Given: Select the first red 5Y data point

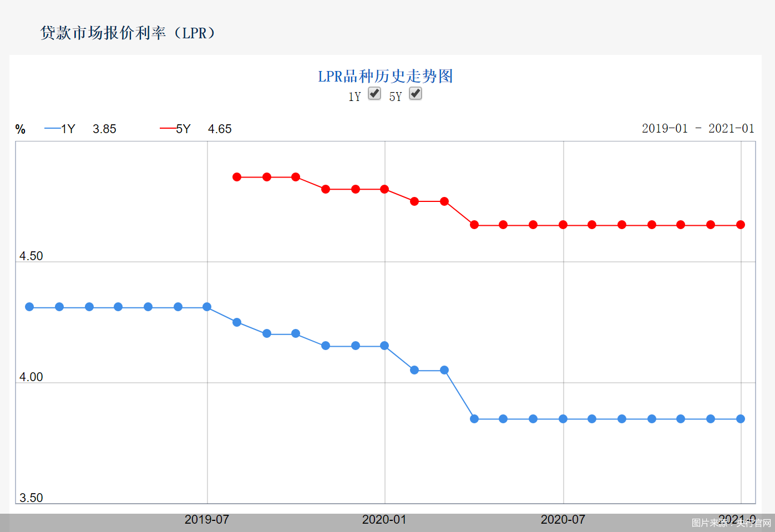Looking at the screenshot, I should point(237,177).
